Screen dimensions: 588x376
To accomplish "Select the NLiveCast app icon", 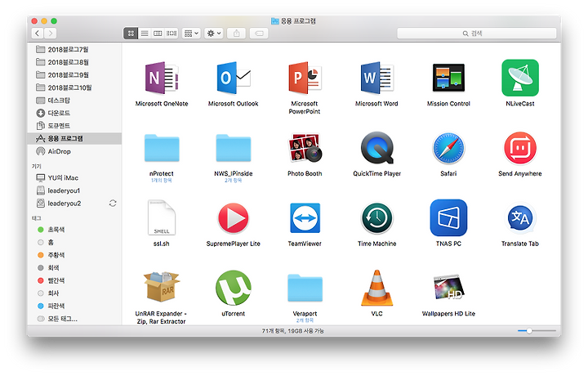I will click(x=520, y=78).
